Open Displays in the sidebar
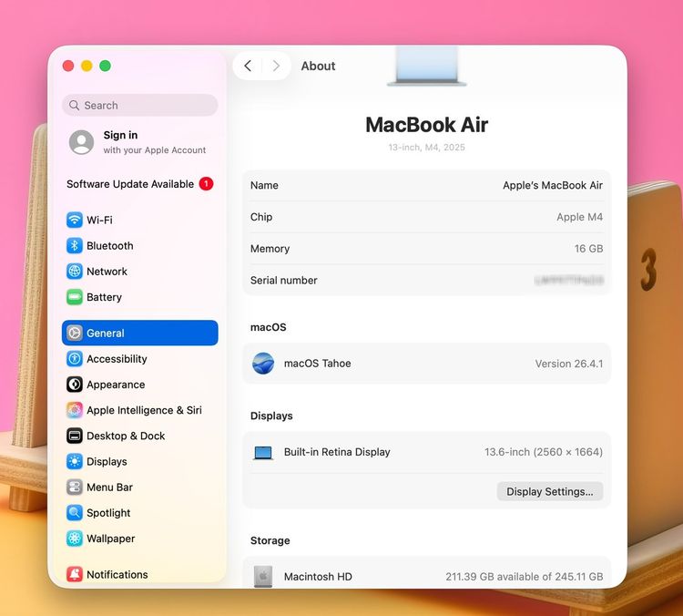This screenshot has width=683, height=616. click(x=140, y=461)
